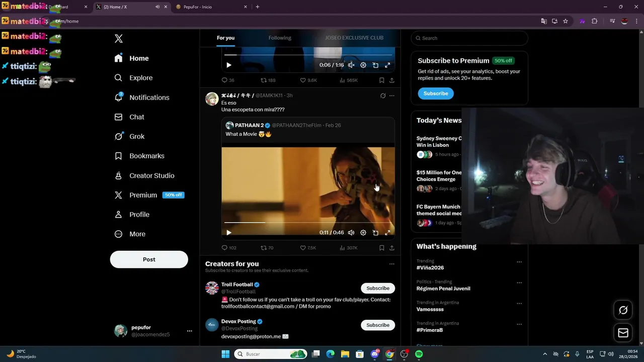The width and height of the screenshot is (644, 362).
Task: Switch to JOSEO EXCLUSIVE CLUB tab
Action: coord(354,38)
